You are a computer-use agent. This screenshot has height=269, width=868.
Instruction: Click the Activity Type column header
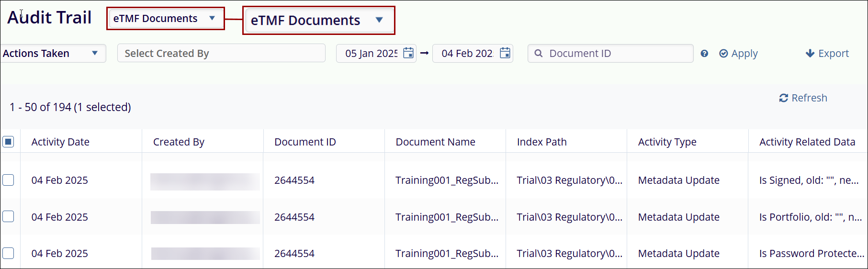(x=667, y=142)
